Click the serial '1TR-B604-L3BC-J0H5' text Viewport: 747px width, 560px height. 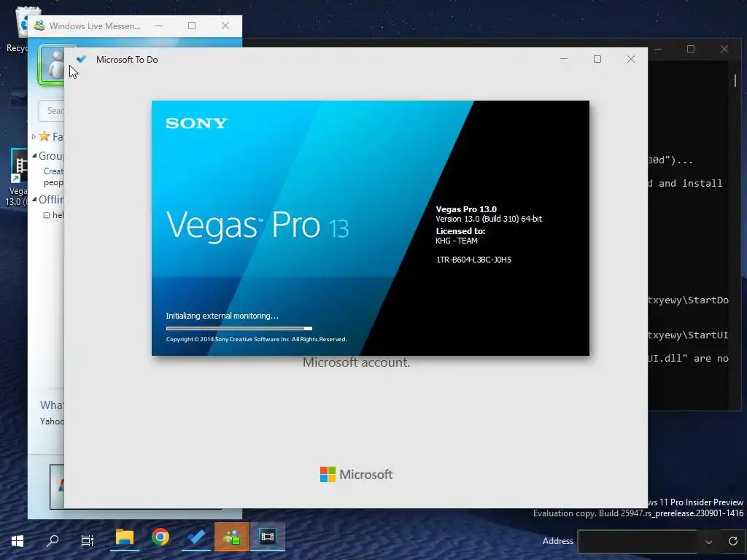click(x=473, y=260)
